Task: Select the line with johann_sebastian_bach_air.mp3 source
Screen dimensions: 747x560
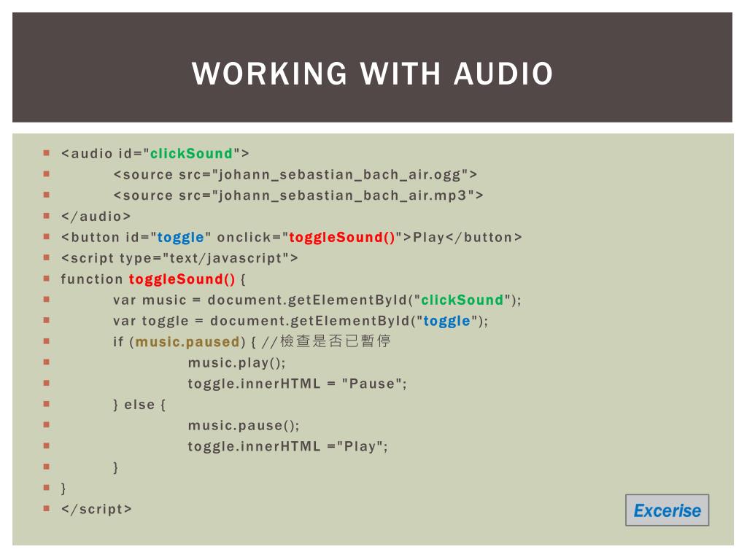Action: [x=298, y=195]
